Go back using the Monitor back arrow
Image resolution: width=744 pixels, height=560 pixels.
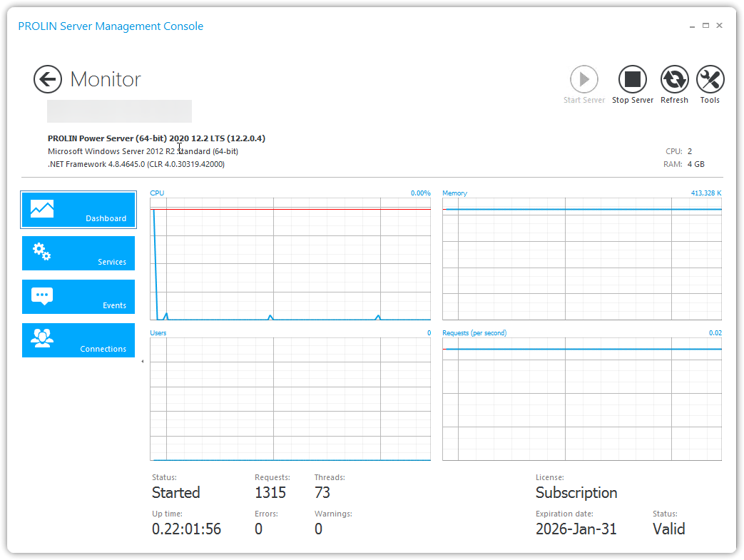pos(47,79)
